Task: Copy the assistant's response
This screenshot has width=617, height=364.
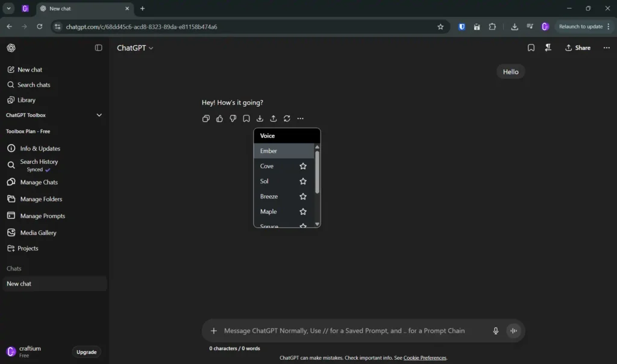Action: [x=206, y=119]
